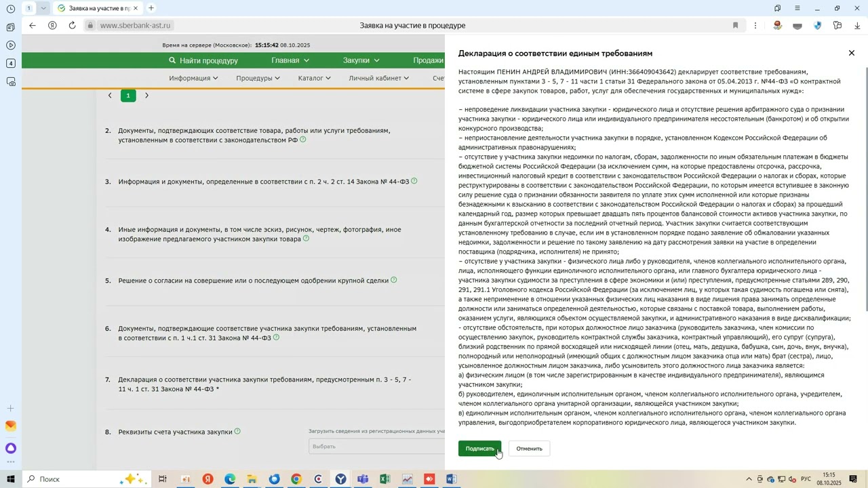868x488 pixels.
Task: Switch input language РУС in tray
Action: pos(806,479)
